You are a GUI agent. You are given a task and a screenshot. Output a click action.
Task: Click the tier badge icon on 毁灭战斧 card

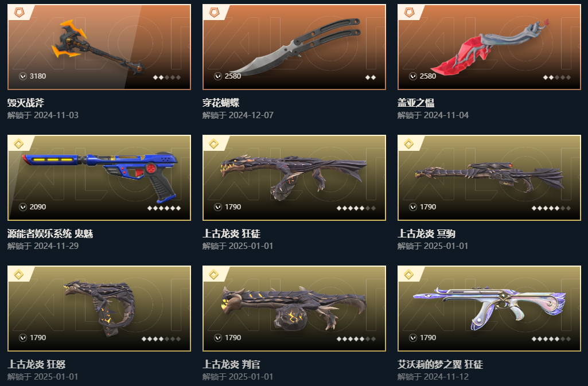19,13
